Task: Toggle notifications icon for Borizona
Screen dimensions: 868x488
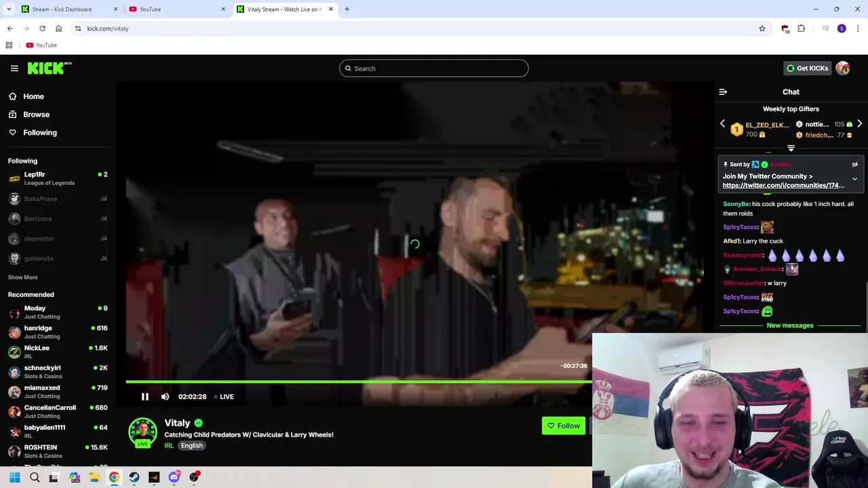Action: (104, 218)
